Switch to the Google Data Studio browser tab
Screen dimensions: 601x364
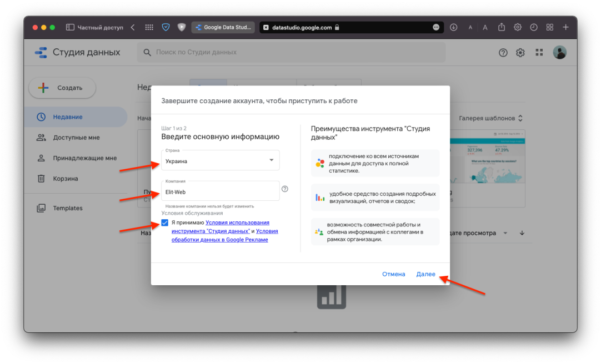point(223,27)
